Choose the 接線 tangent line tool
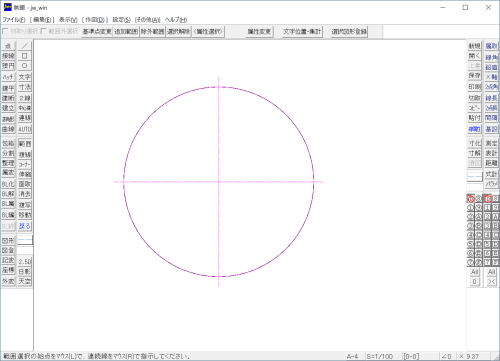 8,56
